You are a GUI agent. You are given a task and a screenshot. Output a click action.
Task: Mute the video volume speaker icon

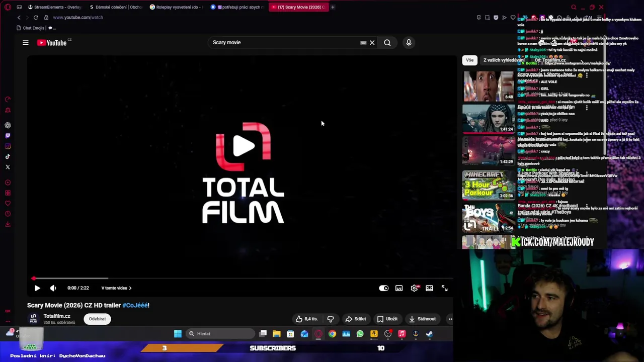coord(53,288)
